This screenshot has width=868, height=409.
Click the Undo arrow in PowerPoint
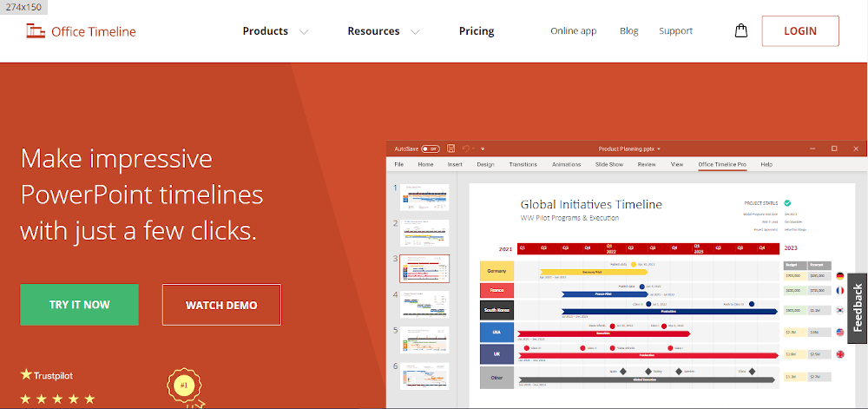(465, 148)
